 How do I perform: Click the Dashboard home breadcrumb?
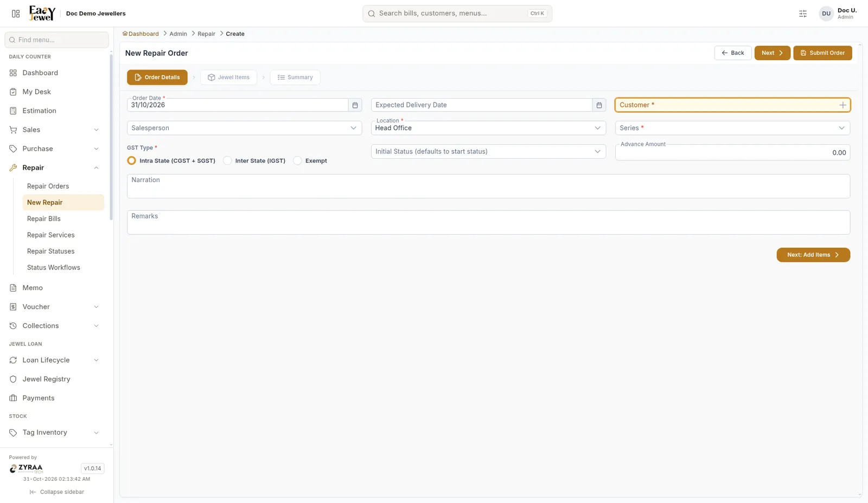point(141,34)
